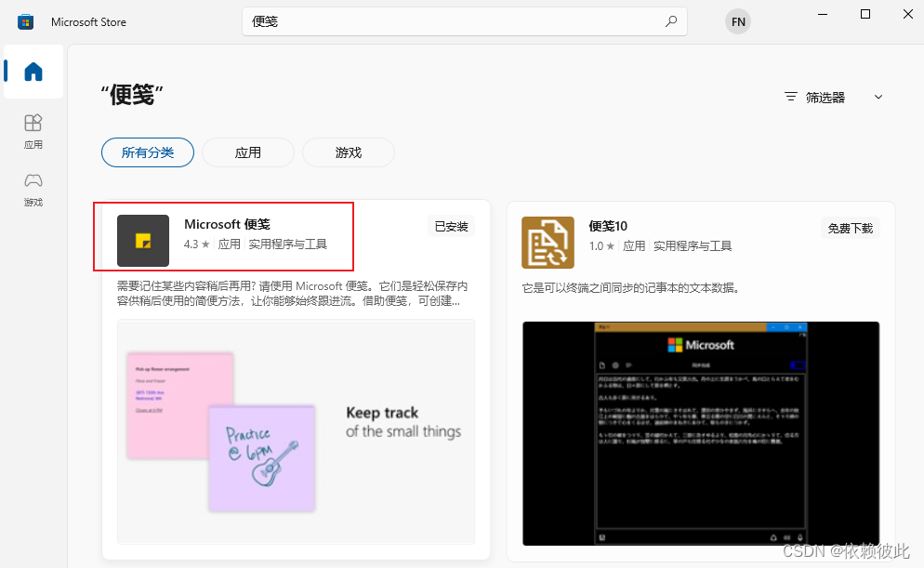Screen dimensions: 924x568
Task: Click the Microsoft 便笺 description text
Action: 293,294
